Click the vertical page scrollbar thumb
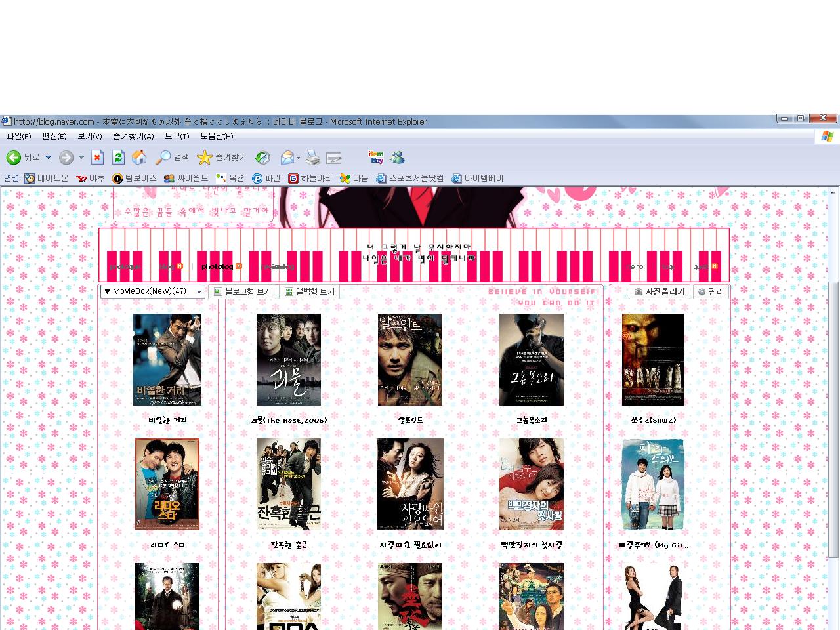This screenshot has width=840, height=630. (833, 420)
